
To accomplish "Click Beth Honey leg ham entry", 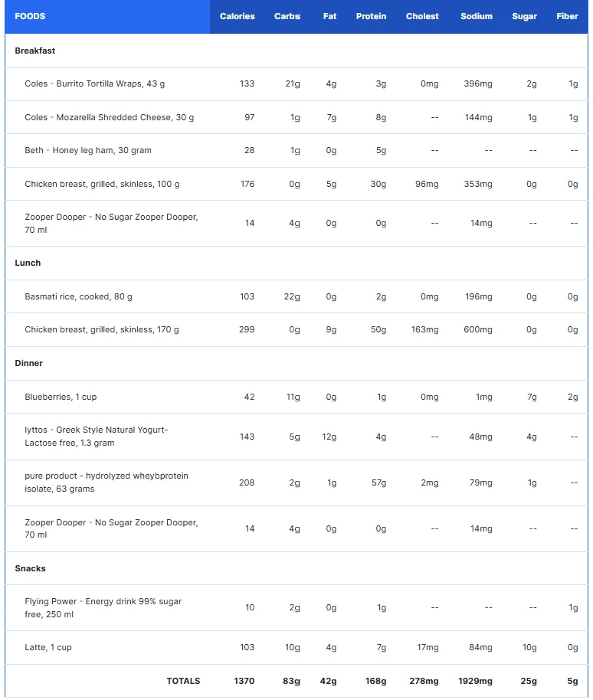I will coord(88,150).
